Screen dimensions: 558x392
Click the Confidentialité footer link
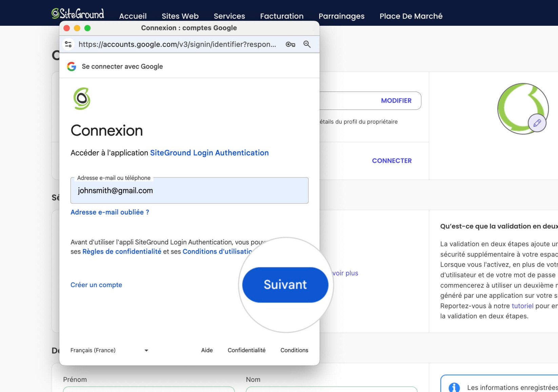click(246, 350)
